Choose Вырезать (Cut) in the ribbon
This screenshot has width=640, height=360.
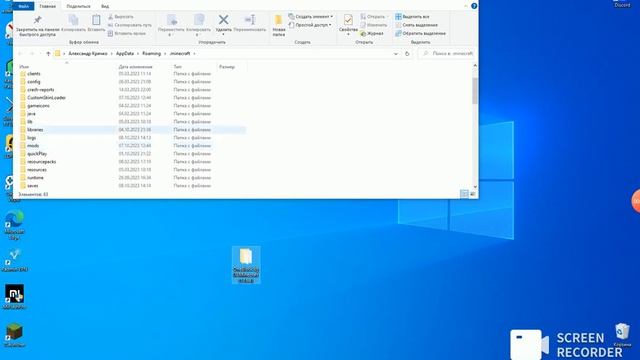pyautogui.click(x=121, y=17)
